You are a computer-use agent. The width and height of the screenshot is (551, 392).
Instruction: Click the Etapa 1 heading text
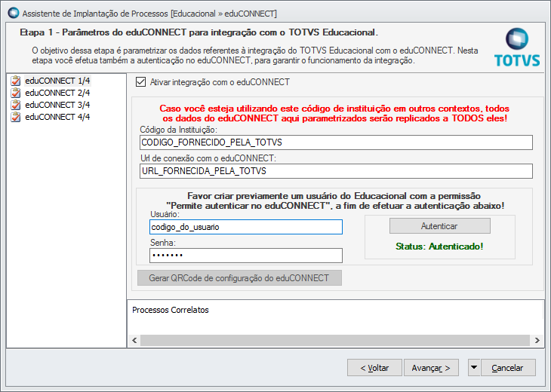click(x=199, y=32)
